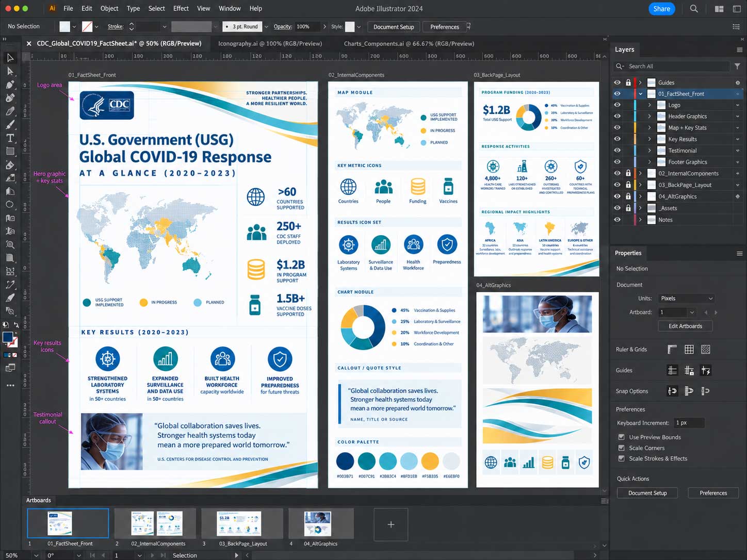This screenshot has width=747, height=560.
Task: Expand the Notes layer
Action: pyautogui.click(x=640, y=220)
